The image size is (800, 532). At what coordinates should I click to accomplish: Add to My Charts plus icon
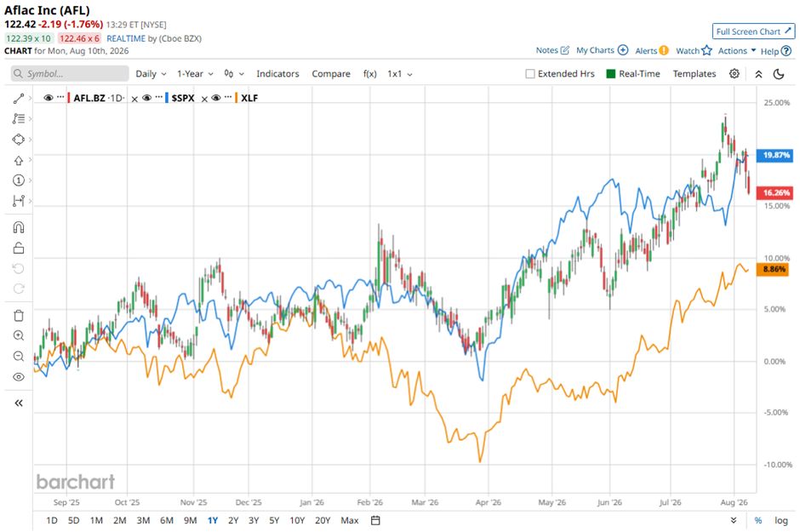(x=623, y=50)
